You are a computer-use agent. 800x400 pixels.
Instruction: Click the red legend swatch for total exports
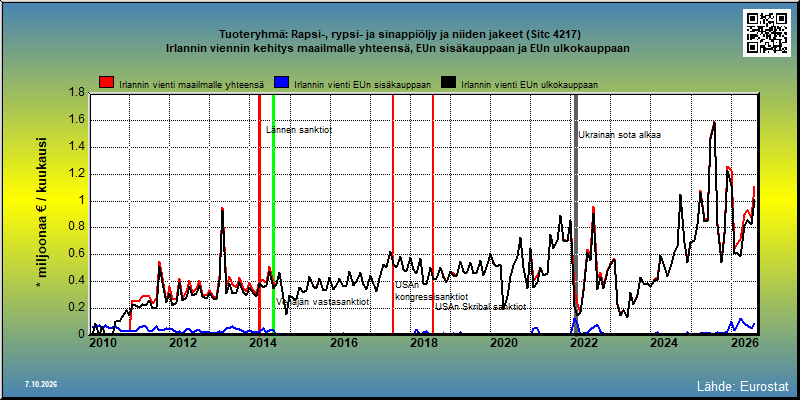107,83
